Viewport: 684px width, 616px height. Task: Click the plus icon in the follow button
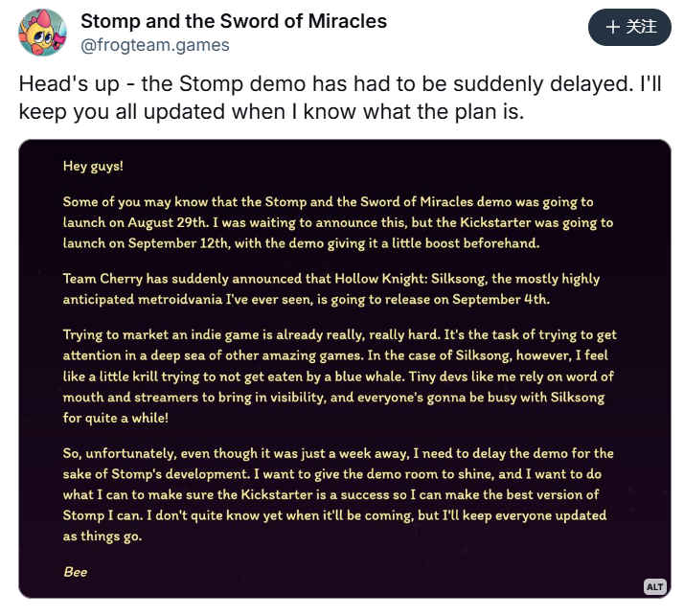pyautogui.click(x=613, y=28)
